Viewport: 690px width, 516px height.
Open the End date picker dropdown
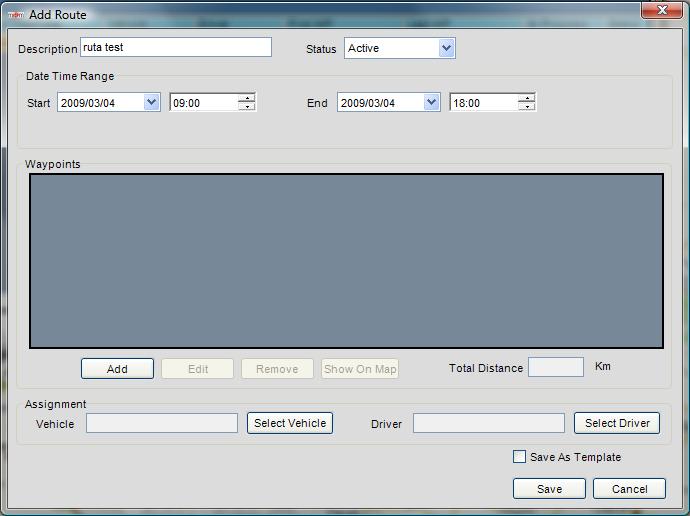(x=431, y=102)
